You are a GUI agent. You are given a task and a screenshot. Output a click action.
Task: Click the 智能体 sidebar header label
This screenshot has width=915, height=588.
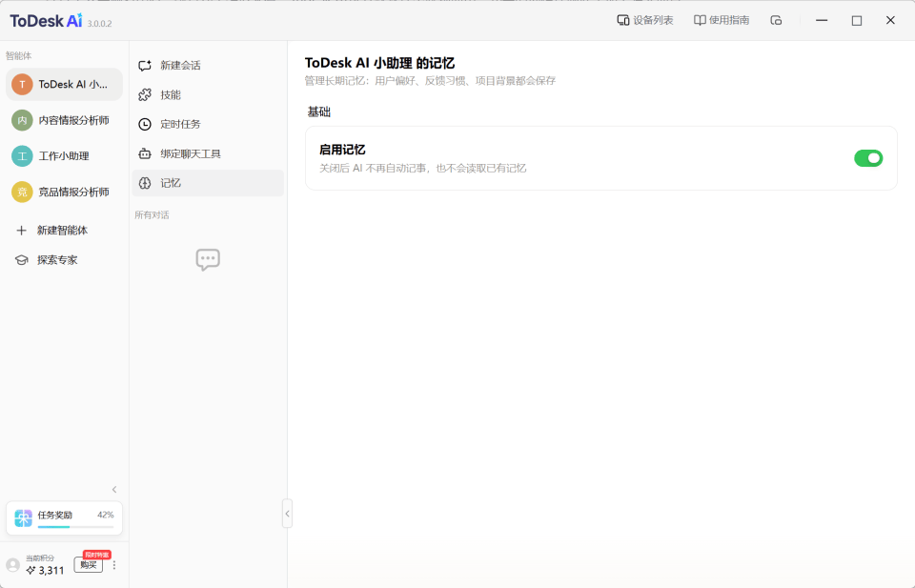pos(19,56)
